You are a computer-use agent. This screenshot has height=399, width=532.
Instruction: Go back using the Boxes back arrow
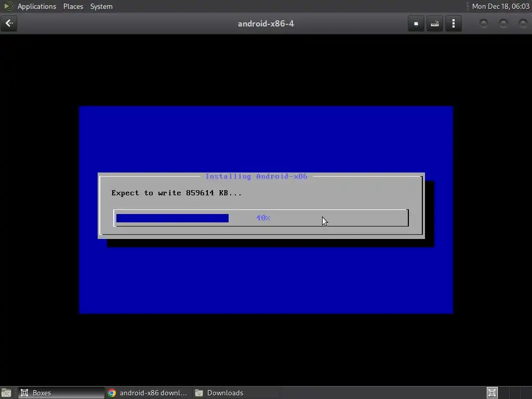coord(9,23)
